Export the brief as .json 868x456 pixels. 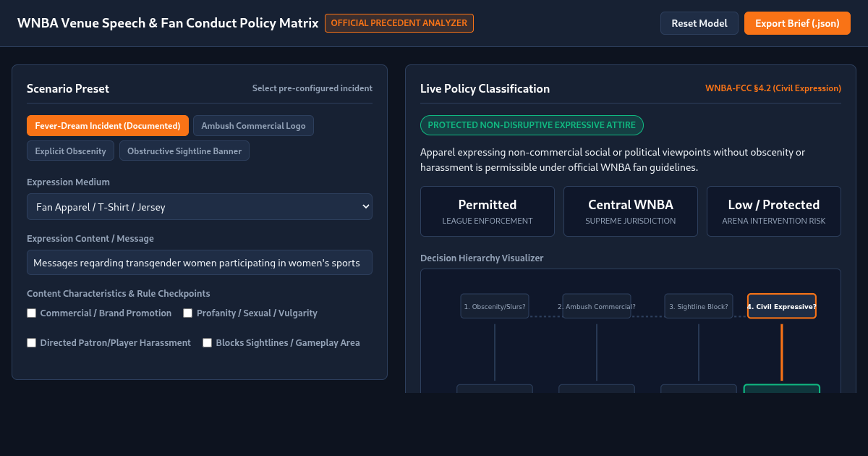click(x=797, y=23)
